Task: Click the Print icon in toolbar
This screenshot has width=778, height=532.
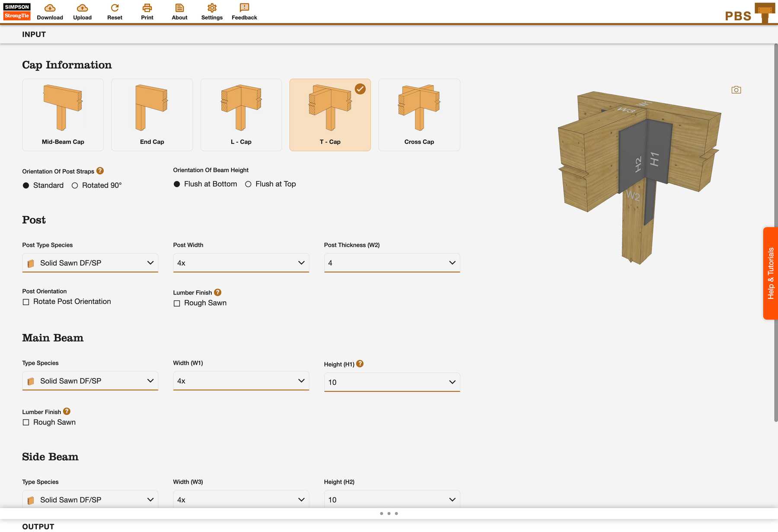Action: coord(147,8)
